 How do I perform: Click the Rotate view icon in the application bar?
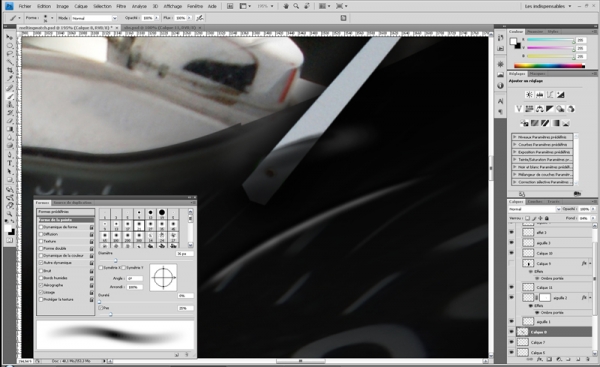307,6
